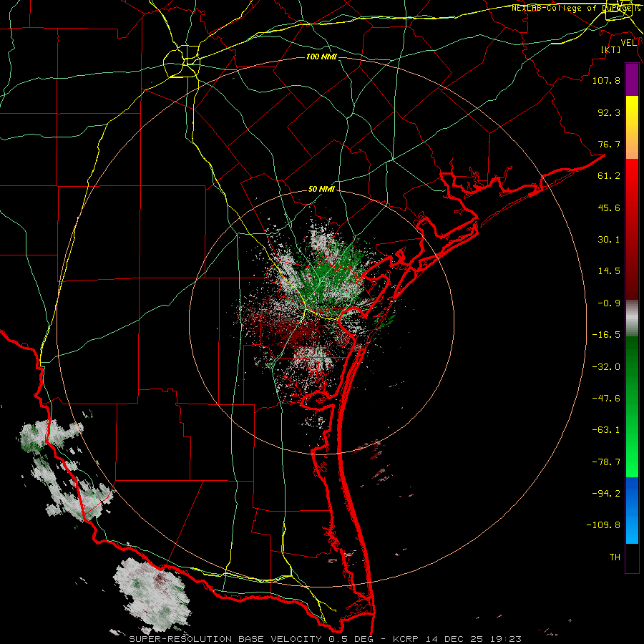644x644 pixels.
Task: Click the -94.2 legend value
Action: [606, 494]
